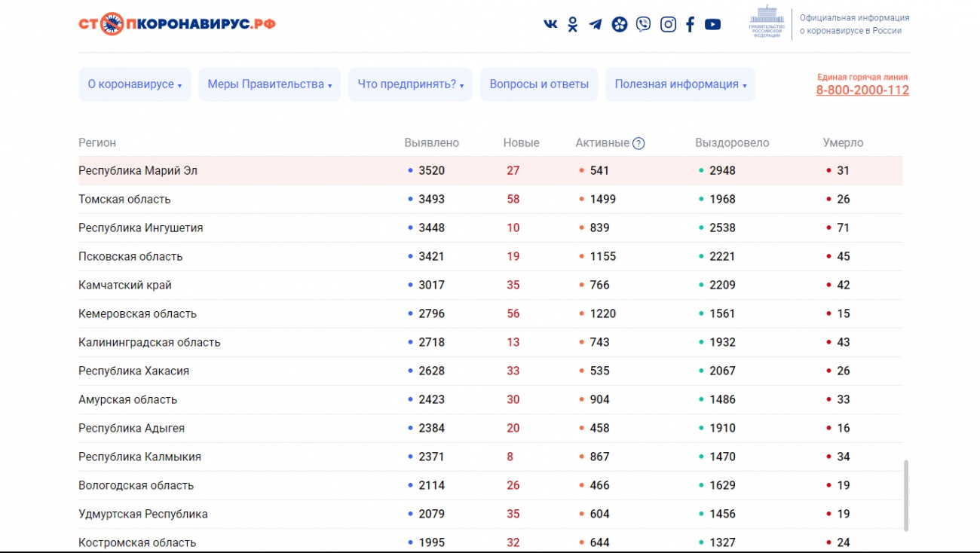Click the table's vertical scrollbar thumb
Screen dimensions: 980x553
906,496
